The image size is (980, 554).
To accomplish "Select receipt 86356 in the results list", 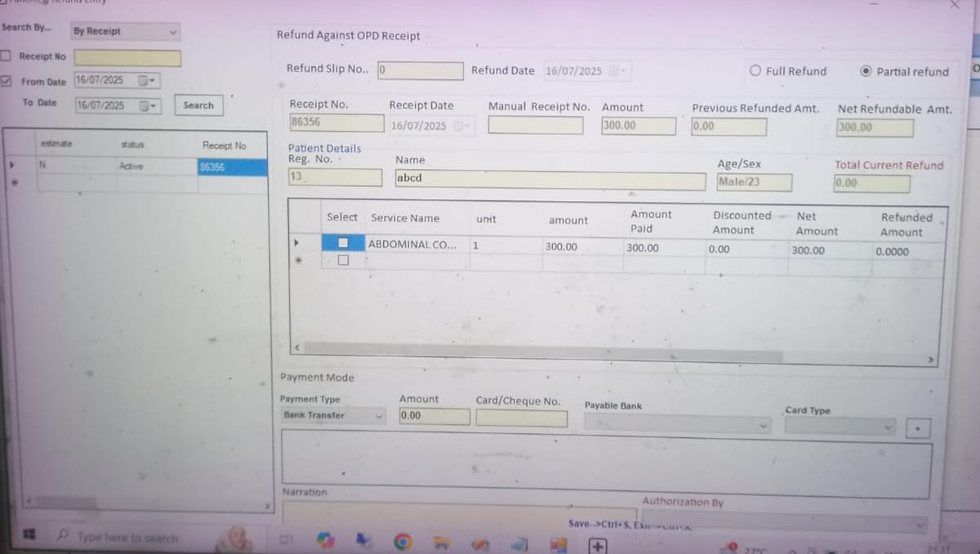I will pyautogui.click(x=232, y=167).
